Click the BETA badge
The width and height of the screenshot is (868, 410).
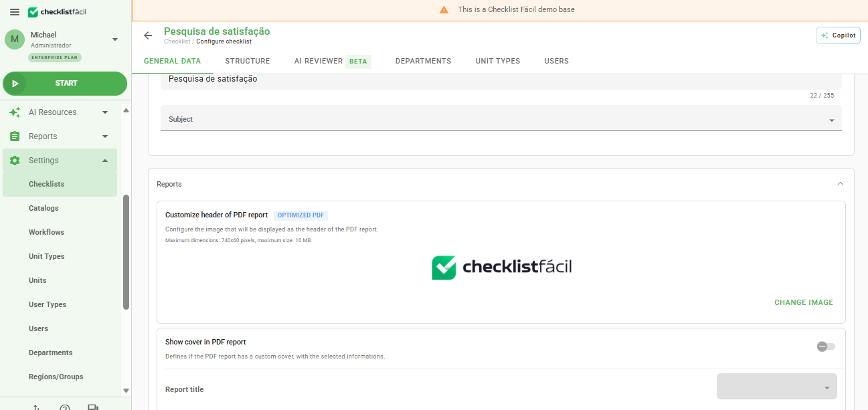point(358,62)
